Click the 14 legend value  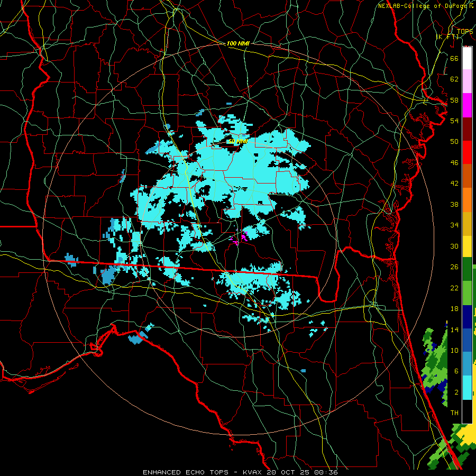(454, 329)
